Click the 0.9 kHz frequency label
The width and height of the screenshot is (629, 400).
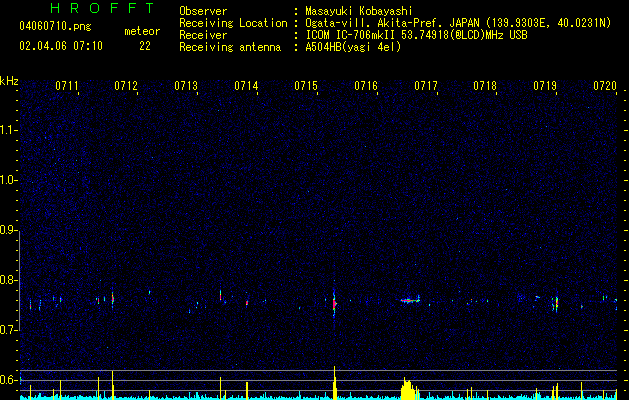[x=8, y=230]
